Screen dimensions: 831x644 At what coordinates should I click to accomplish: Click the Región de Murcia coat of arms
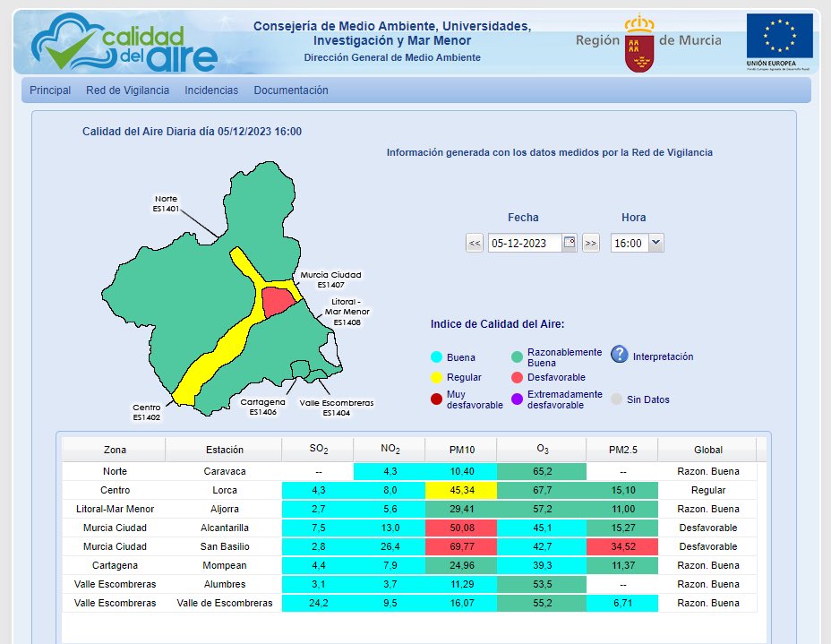coord(639,44)
